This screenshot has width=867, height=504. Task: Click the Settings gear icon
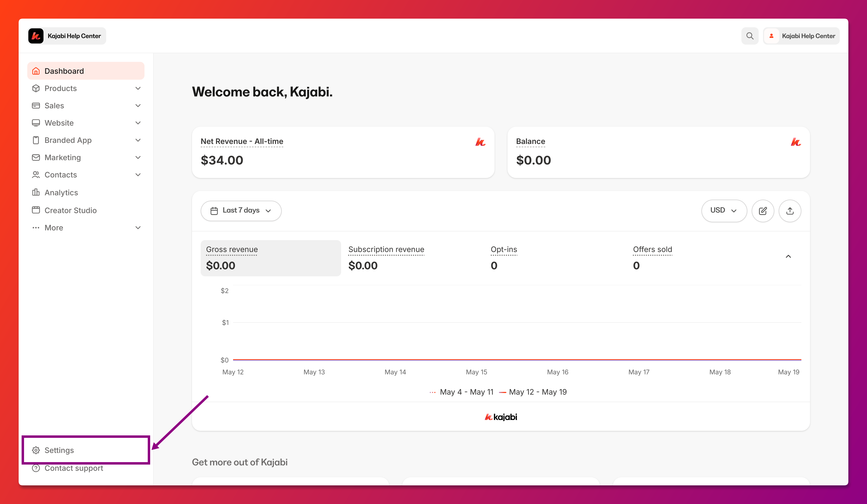click(36, 450)
